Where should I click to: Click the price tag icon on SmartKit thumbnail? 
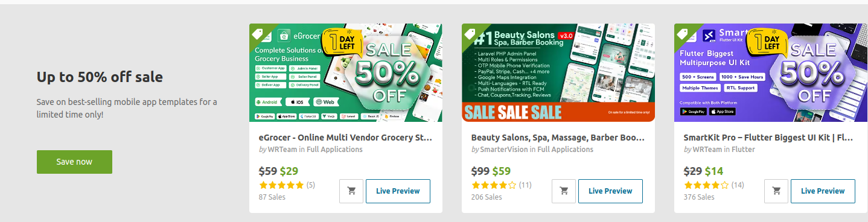(684, 34)
